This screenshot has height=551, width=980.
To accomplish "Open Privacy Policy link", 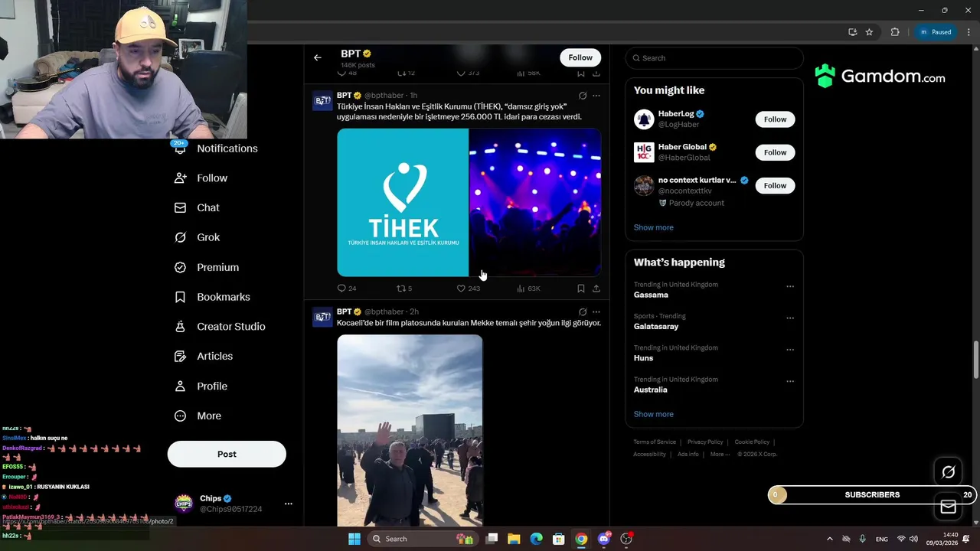I will (x=705, y=442).
